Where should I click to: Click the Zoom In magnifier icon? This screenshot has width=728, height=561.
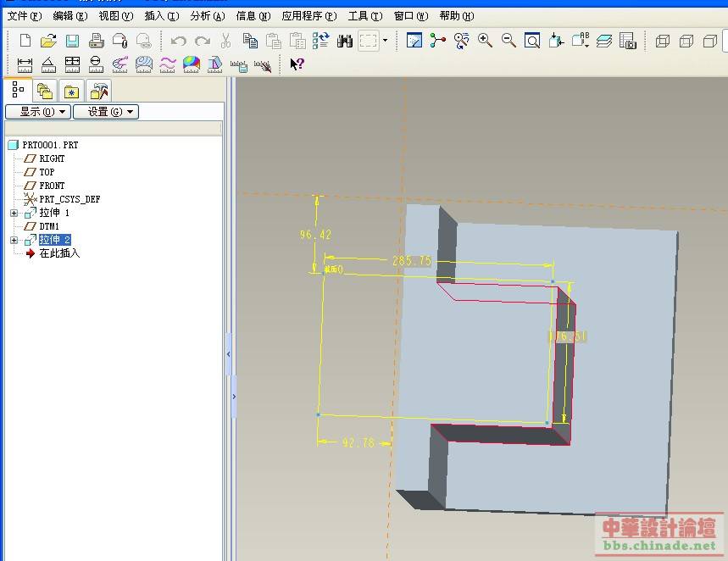click(486, 41)
